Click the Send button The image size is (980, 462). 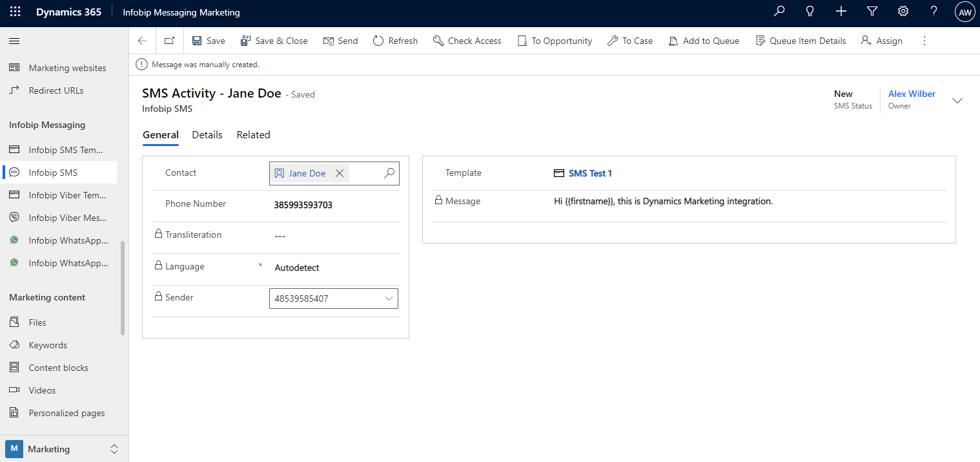pos(340,41)
